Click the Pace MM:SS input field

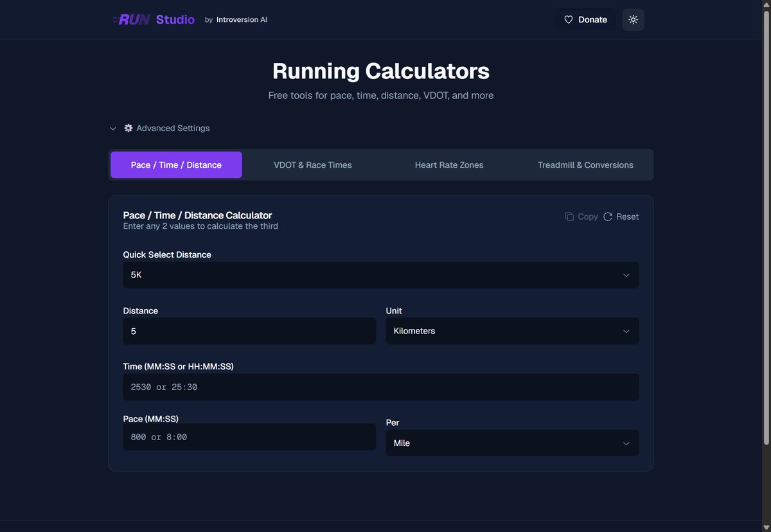249,436
